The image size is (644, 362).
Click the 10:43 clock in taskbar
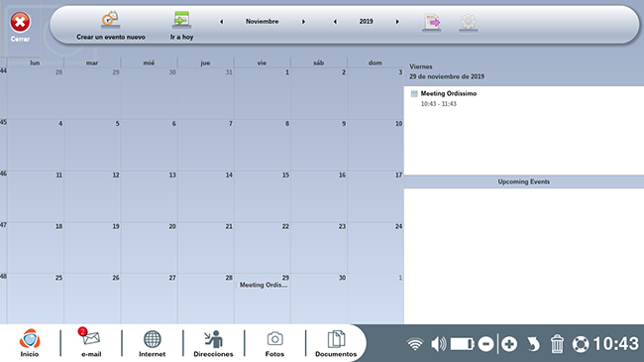(616, 344)
